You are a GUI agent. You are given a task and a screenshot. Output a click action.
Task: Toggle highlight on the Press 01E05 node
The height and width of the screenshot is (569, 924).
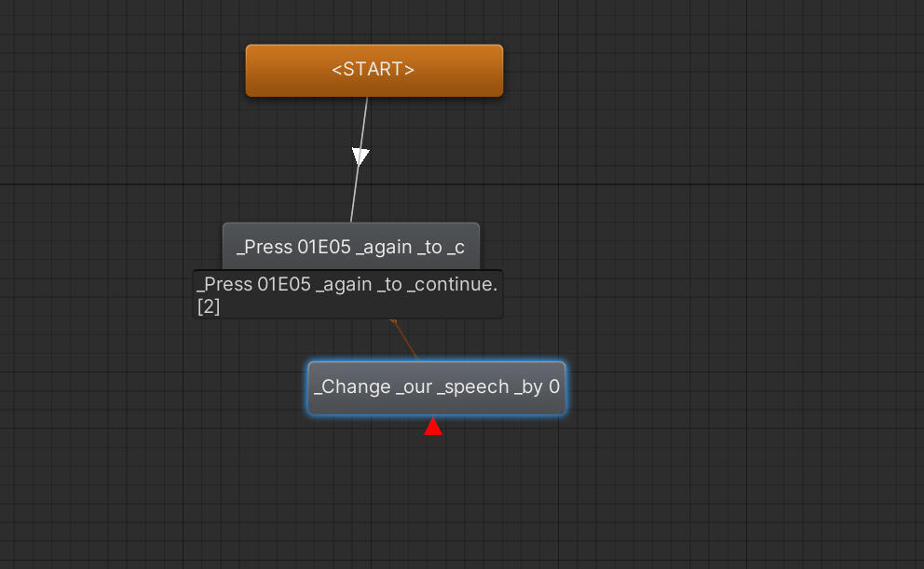tap(351, 246)
